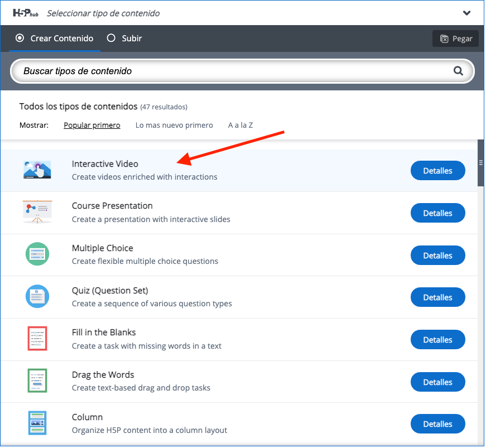Image resolution: width=486 pixels, height=448 pixels.
Task: Collapse the content type selector chevron
Action: click(x=468, y=13)
